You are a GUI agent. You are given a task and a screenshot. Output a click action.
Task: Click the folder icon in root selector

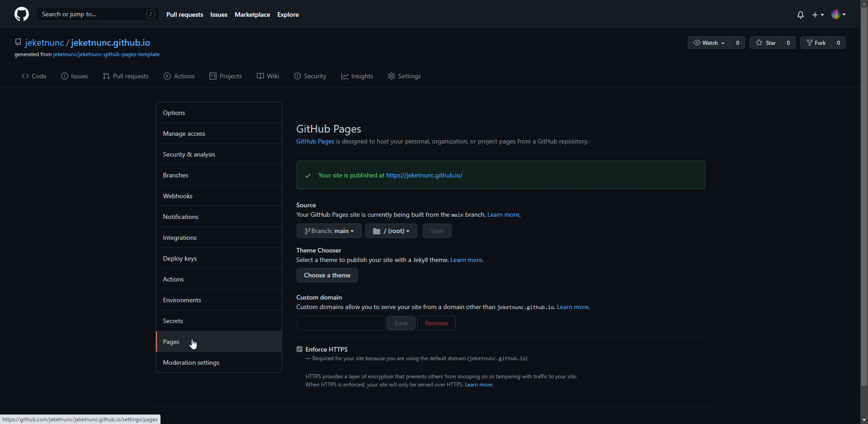[x=376, y=231]
